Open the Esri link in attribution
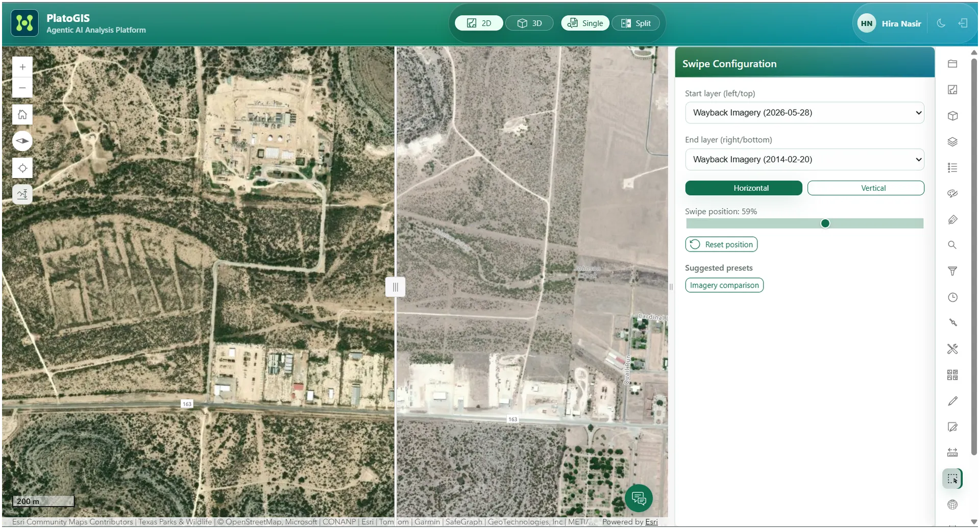Image resolution: width=980 pixels, height=529 pixels. [651, 522]
